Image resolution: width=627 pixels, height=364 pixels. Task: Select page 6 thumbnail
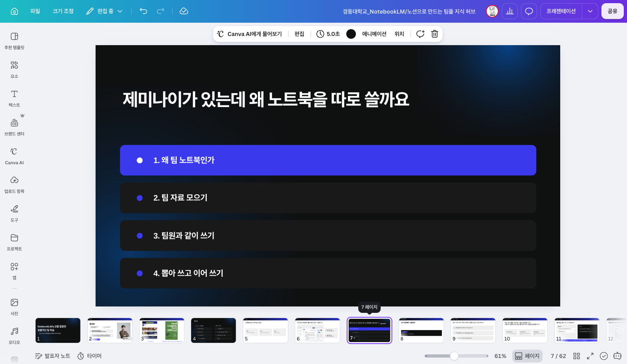317,330
